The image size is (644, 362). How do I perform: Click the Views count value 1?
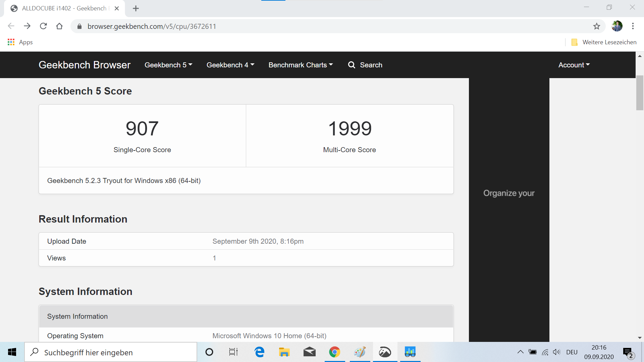(x=214, y=258)
